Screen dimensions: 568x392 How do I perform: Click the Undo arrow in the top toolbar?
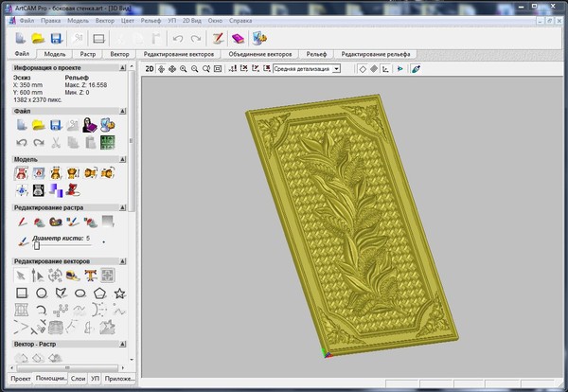point(178,39)
